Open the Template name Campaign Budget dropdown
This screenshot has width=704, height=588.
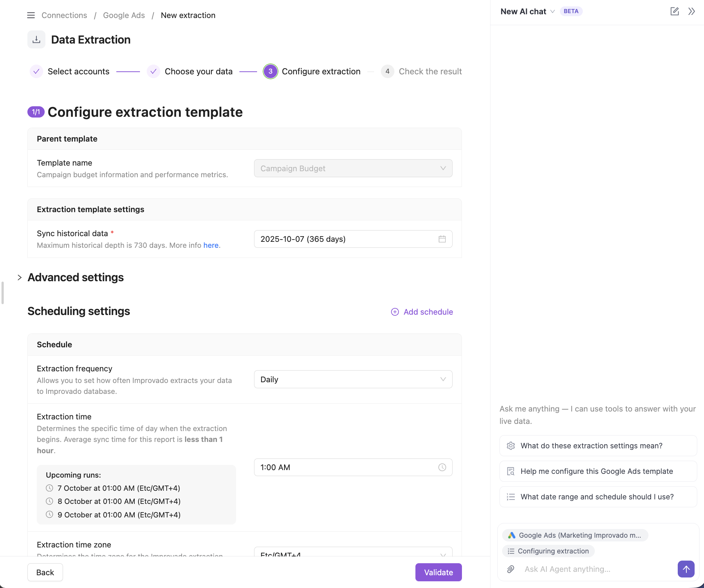pyautogui.click(x=353, y=168)
